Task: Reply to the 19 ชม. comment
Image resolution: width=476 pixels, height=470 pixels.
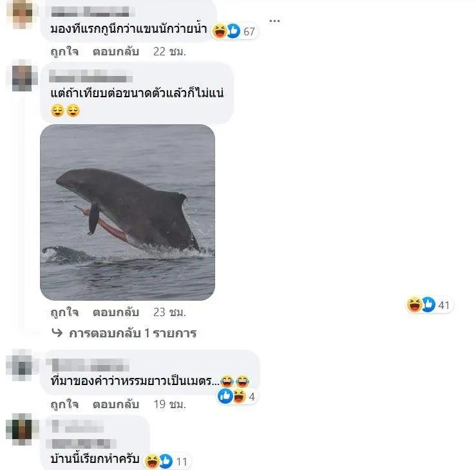Action: coord(116,404)
